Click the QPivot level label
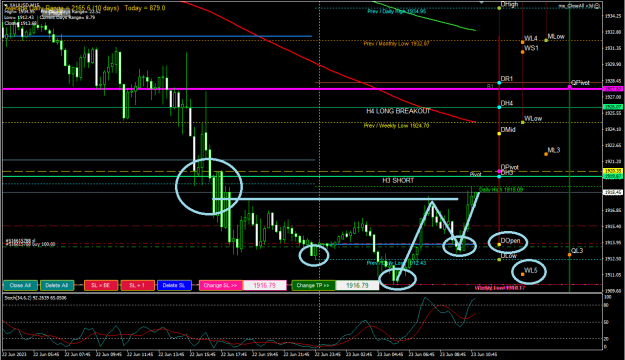Viewport: 625px width, 360px height. (x=580, y=83)
